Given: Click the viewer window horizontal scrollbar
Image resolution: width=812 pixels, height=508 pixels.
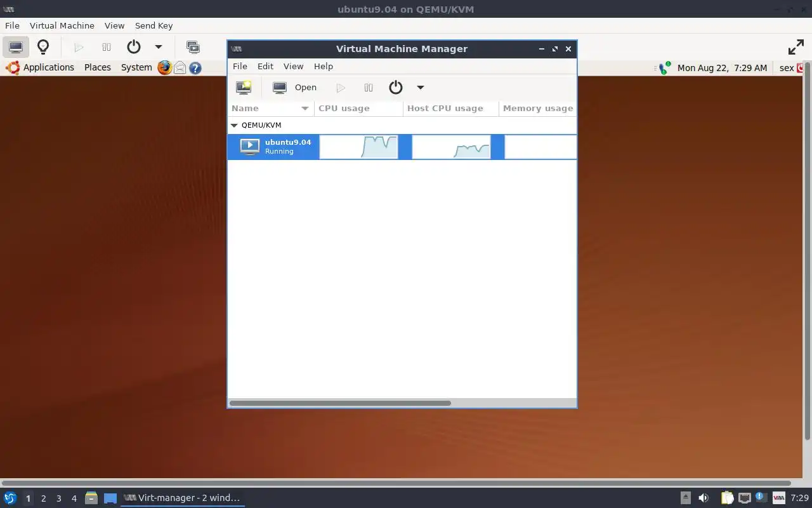Looking at the screenshot, I should click(396, 483).
